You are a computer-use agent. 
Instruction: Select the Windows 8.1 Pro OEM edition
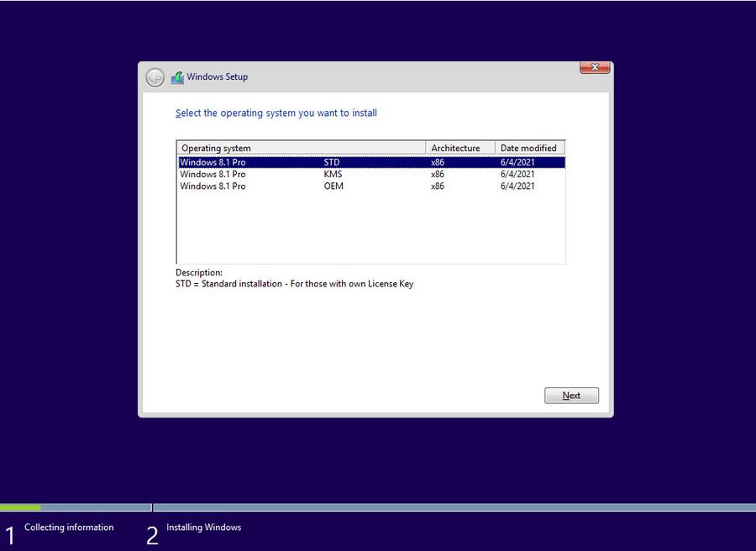click(252, 186)
